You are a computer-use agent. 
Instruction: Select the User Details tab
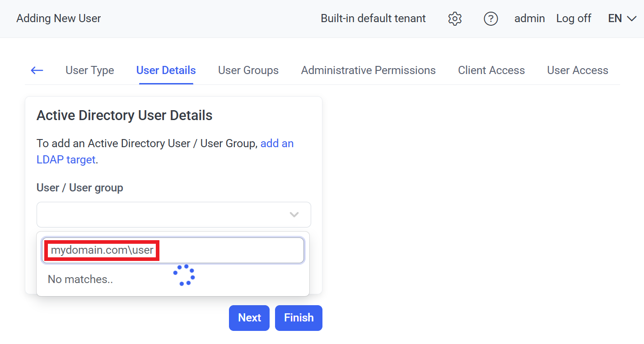point(166,70)
